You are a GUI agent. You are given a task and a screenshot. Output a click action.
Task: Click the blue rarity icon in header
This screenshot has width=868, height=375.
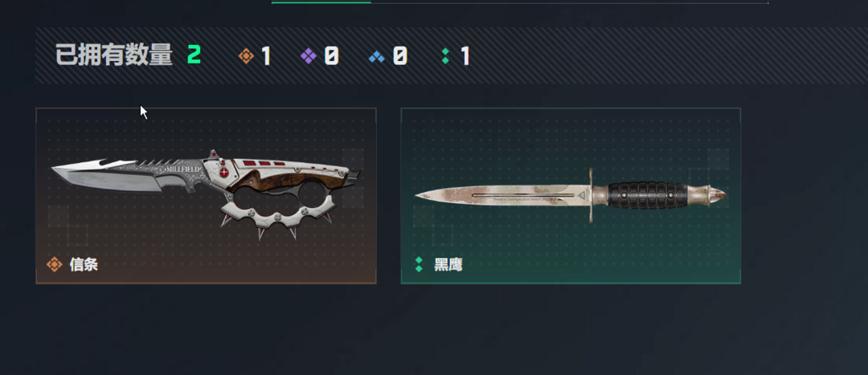click(x=376, y=56)
